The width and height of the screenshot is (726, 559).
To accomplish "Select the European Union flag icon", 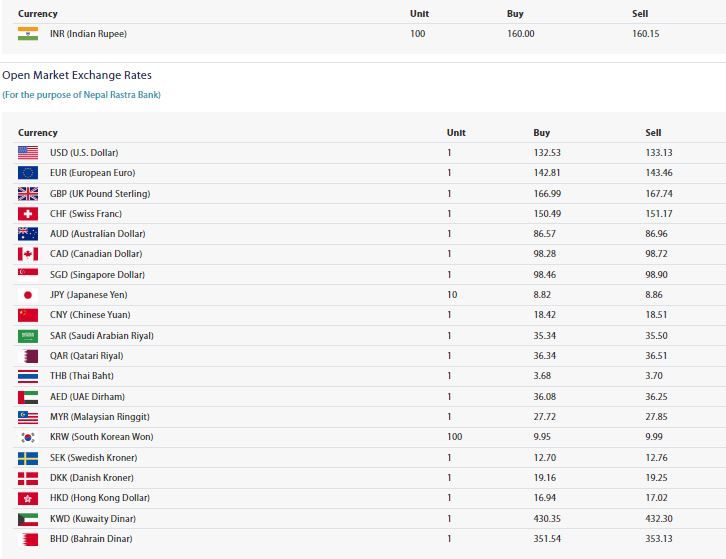I will tap(28, 173).
